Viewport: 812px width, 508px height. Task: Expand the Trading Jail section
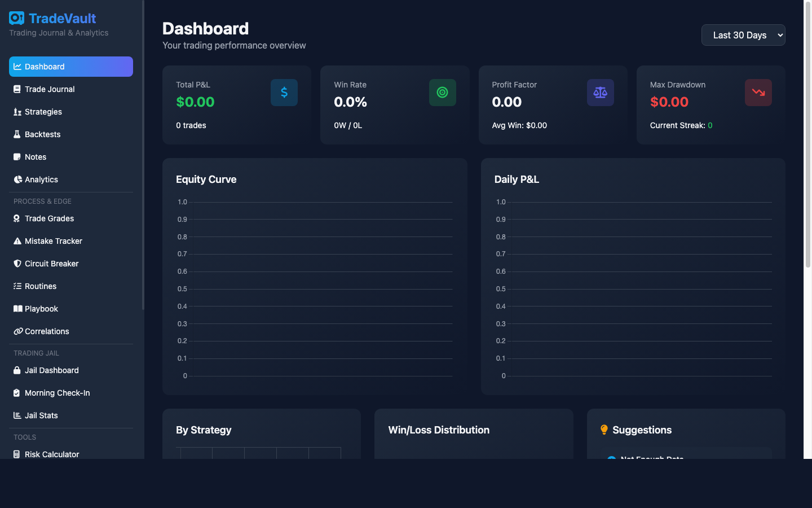36,353
